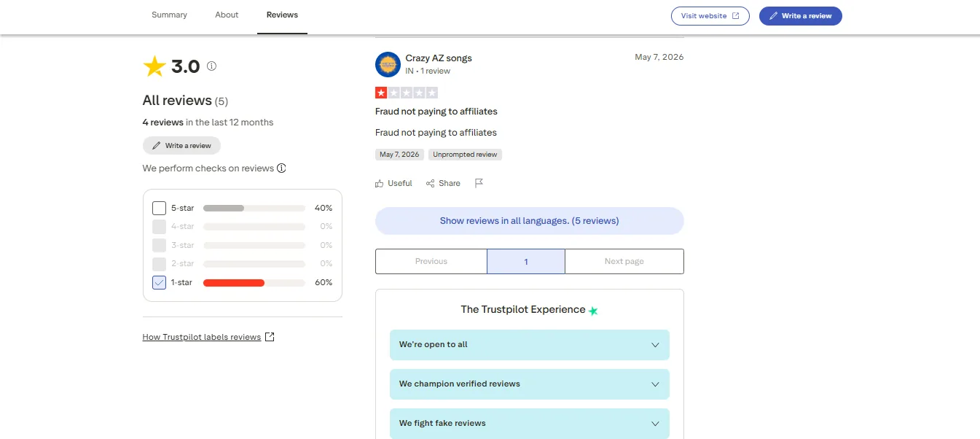Image resolution: width=980 pixels, height=439 pixels.
Task: Click the 'Unprompted review' label
Action: pos(465,155)
